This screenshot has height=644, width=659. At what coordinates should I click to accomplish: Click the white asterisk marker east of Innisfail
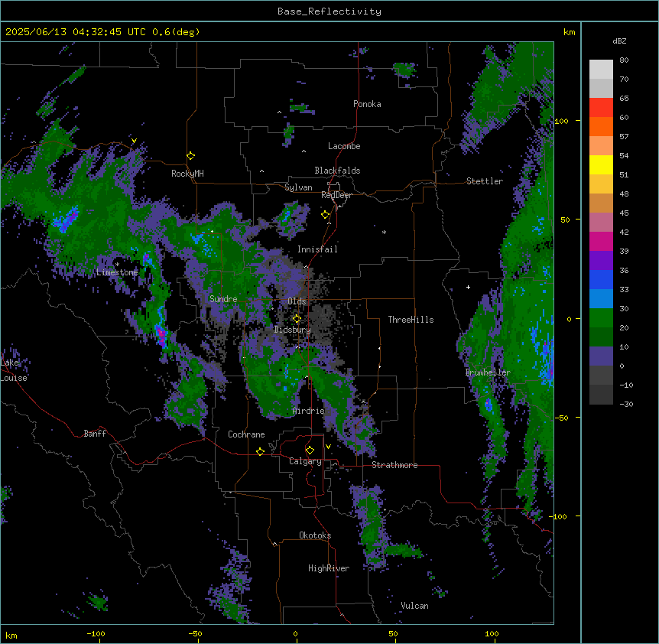tap(384, 232)
